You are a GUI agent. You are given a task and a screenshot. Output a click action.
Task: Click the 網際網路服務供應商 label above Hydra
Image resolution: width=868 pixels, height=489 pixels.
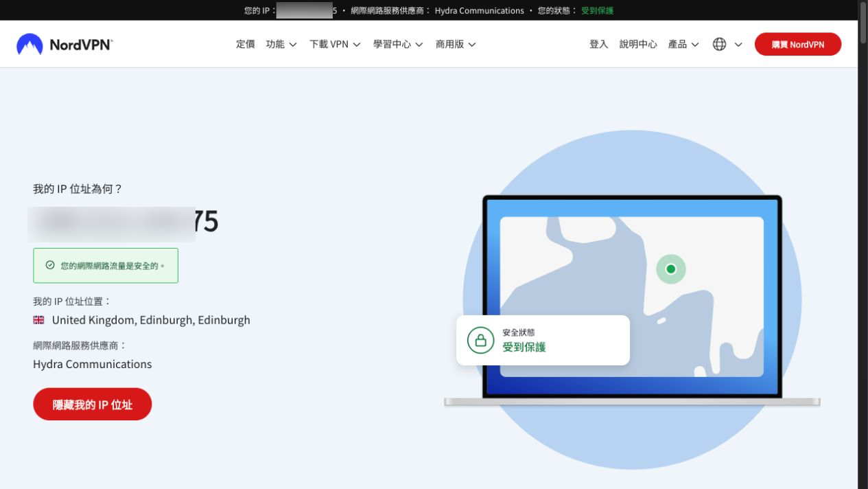pyautogui.click(x=80, y=345)
